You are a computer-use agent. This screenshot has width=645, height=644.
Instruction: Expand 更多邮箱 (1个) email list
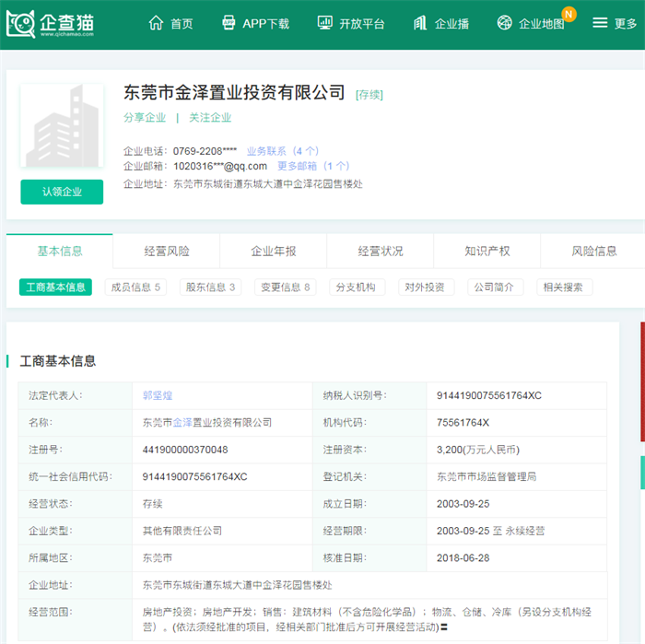pyautogui.click(x=313, y=167)
